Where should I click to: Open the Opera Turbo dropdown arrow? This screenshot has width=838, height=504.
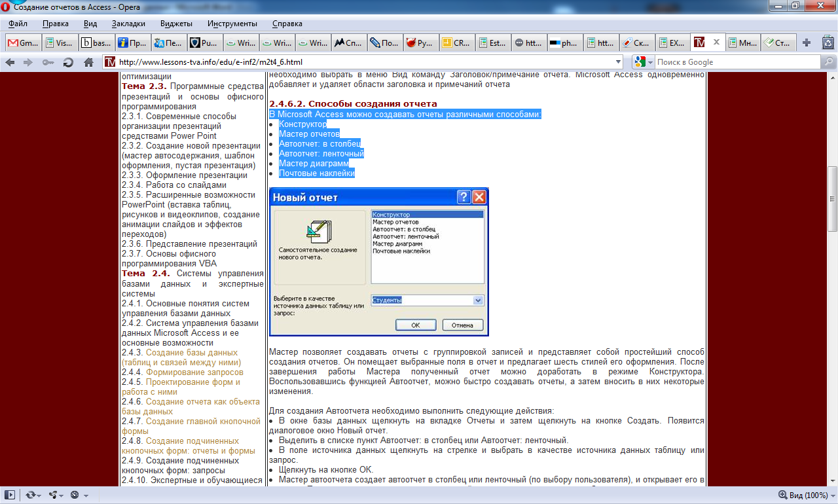click(x=86, y=495)
